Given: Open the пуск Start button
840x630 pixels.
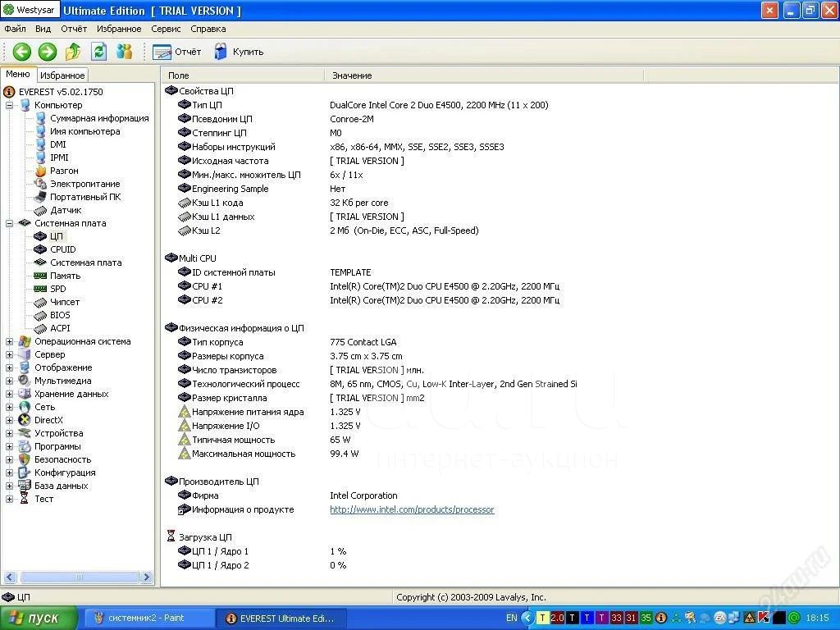Looking at the screenshot, I should tap(38, 619).
